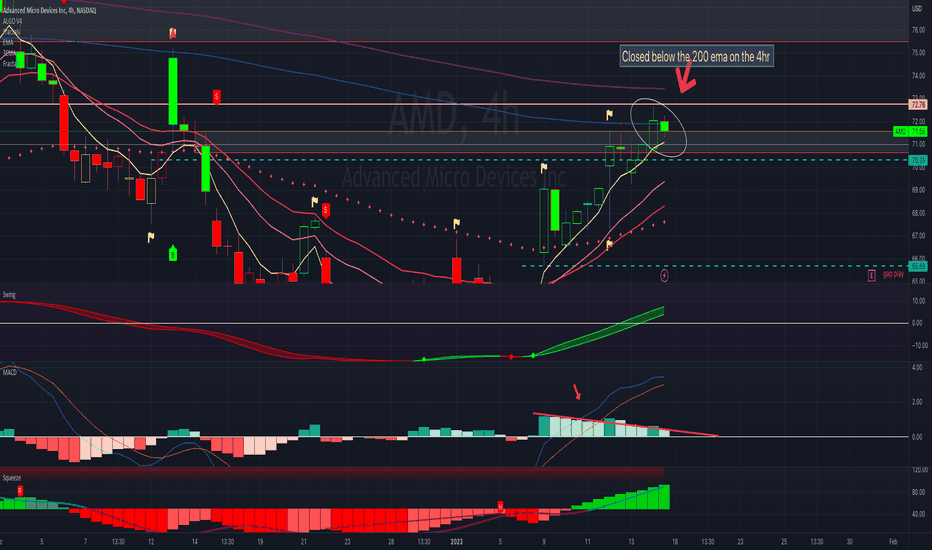The height and width of the screenshot is (550, 932).
Task: Click the red R marker in Squeeze panel
Action: click(x=20, y=491)
